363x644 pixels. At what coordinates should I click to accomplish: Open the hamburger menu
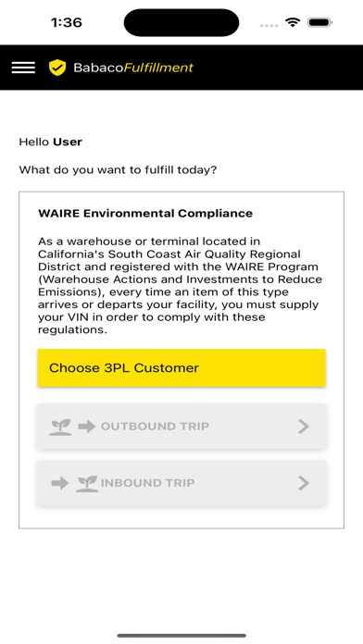[x=23, y=68]
